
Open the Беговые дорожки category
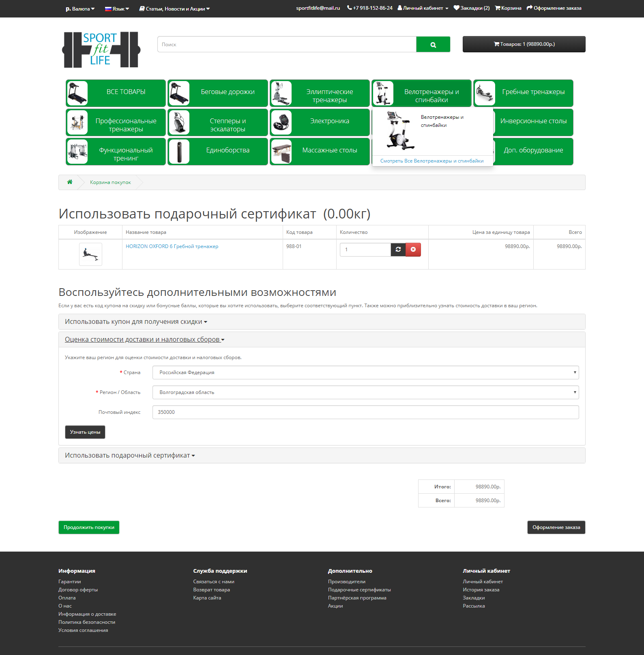tap(218, 93)
